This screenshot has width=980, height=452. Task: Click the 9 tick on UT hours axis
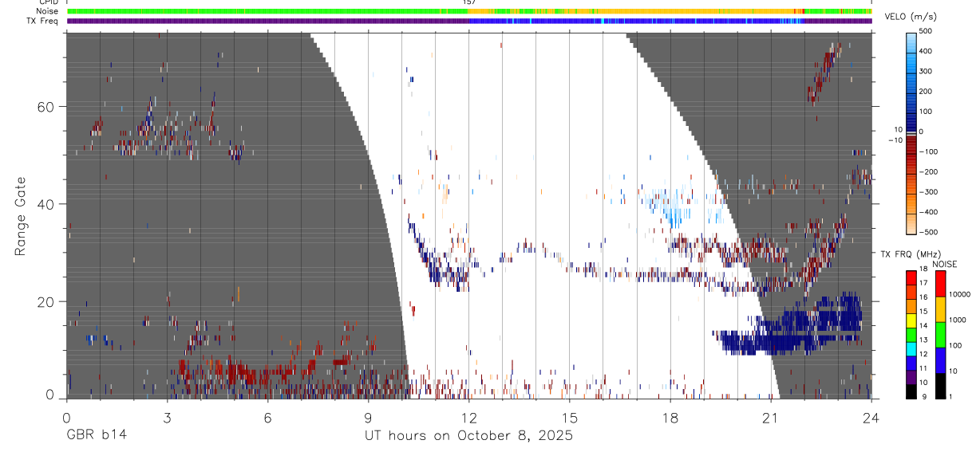368,417
